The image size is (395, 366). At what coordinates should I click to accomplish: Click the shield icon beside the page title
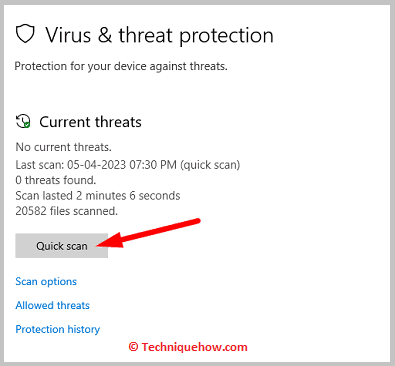click(x=25, y=34)
